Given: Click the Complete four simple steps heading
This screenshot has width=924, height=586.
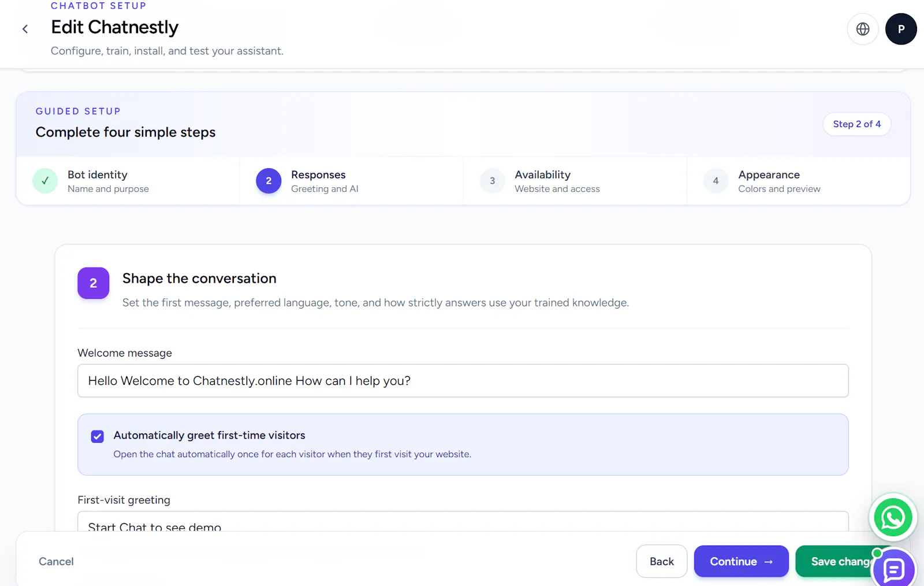Looking at the screenshot, I should pyautogui.click(x=125, y=132).
